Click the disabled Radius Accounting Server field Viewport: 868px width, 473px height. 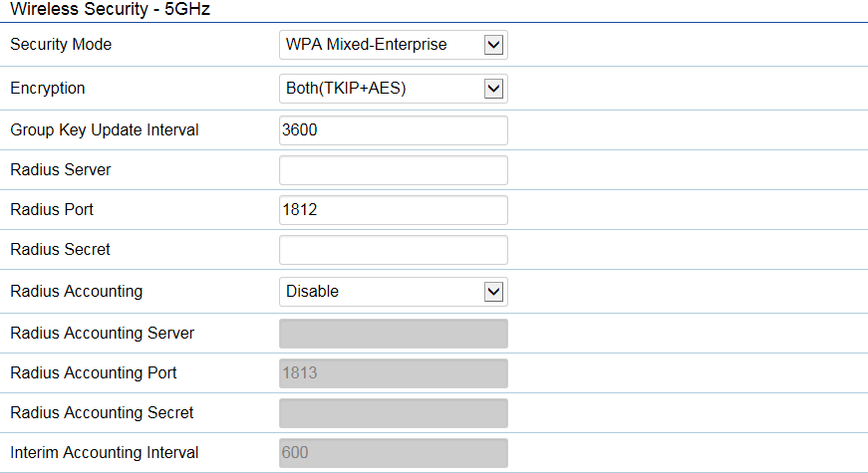[393, 334]
